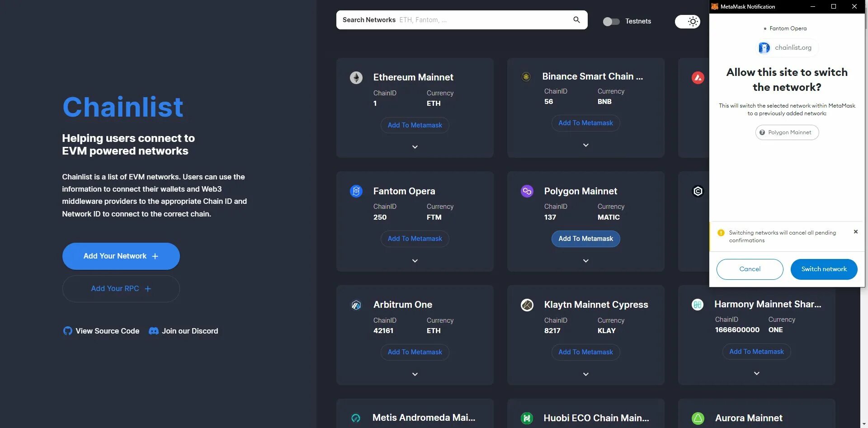Click Switch network in MetaMask popup

click(x=824, y=269)
